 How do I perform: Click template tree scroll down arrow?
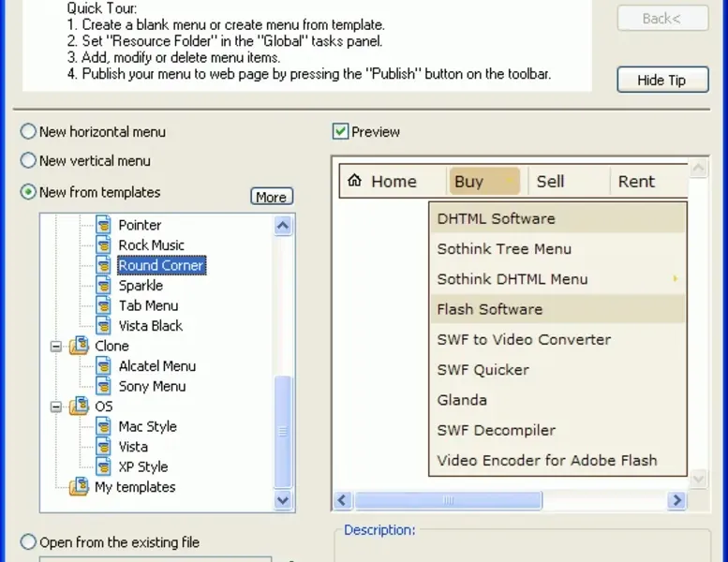[283, 500]
